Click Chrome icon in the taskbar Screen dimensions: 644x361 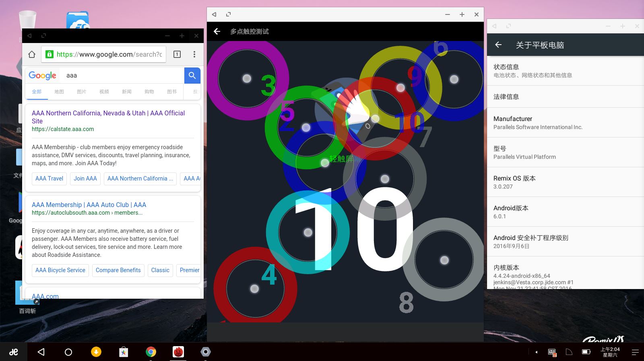point(151,352)
